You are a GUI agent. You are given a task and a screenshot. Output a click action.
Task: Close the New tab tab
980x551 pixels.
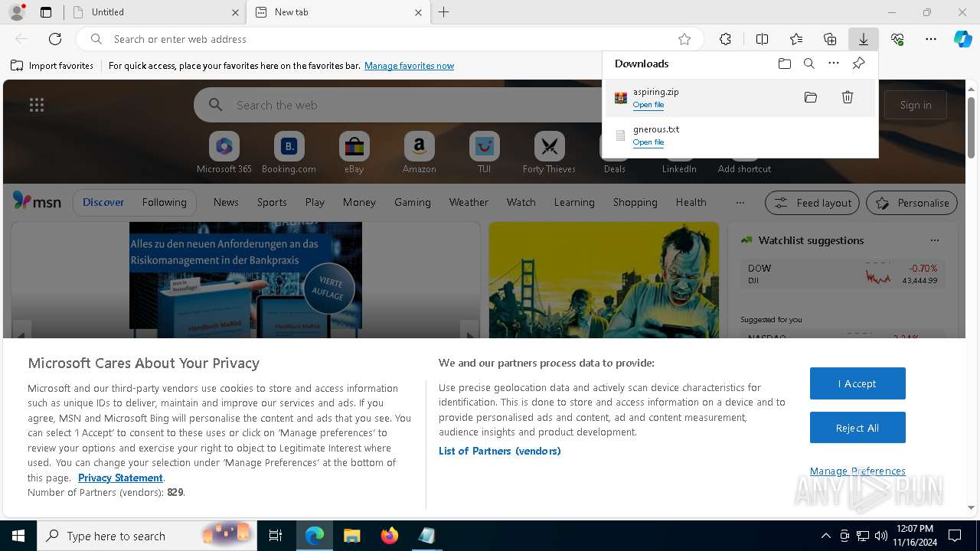(x=418, y=12)
